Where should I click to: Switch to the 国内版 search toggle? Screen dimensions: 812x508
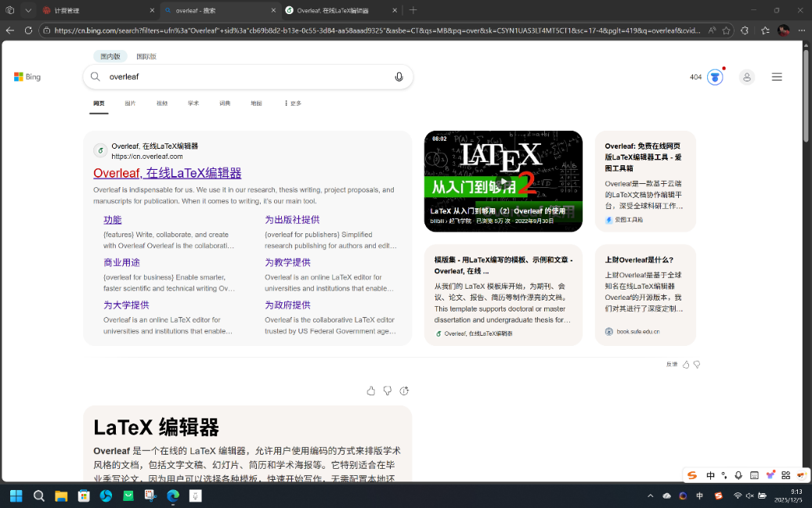click(110, 56)
